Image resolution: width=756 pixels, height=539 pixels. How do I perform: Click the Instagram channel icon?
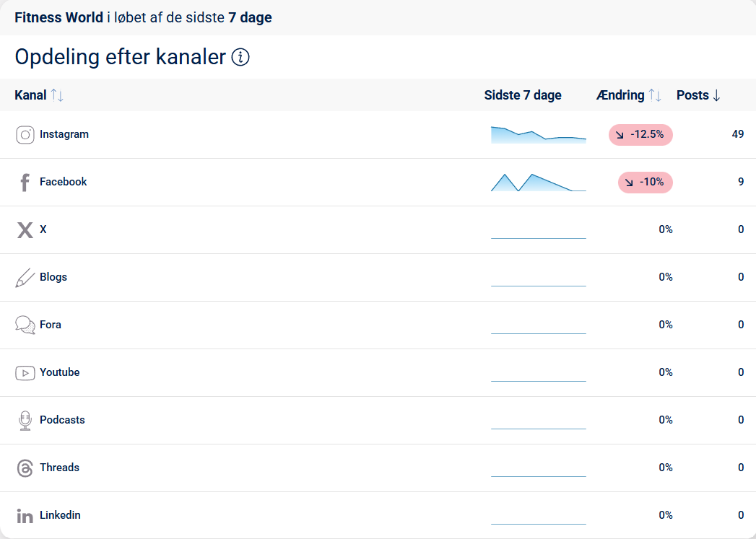pyautogui.click(x=25, y=135)
